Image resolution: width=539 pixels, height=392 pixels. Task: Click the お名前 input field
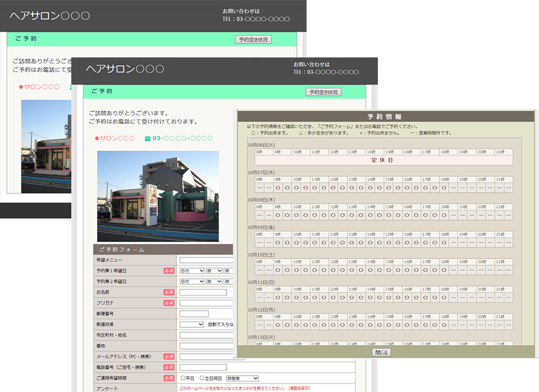point(203,292)
